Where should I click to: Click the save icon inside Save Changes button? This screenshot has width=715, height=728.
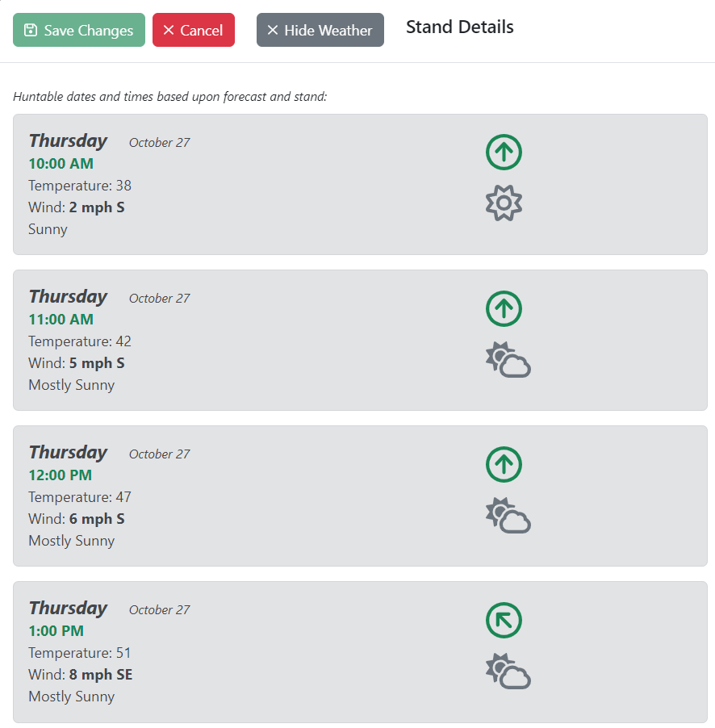[30, 30]
